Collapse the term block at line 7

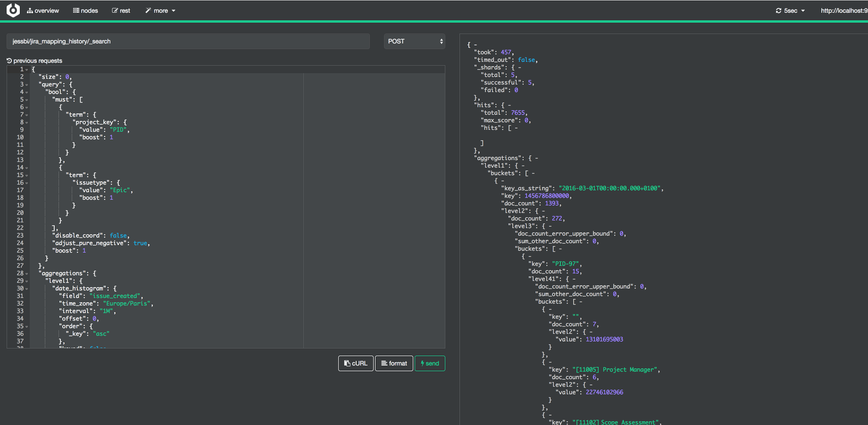tap(27, 115)
